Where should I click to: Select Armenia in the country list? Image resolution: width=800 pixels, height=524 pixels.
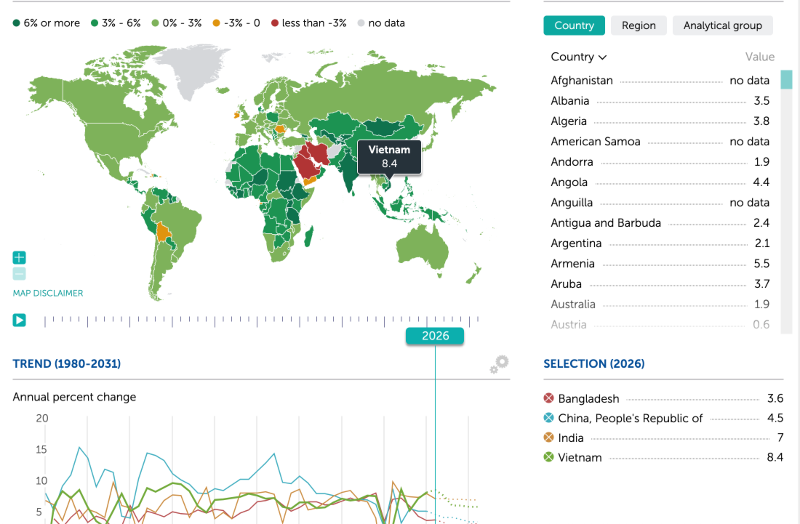(660, 264)
